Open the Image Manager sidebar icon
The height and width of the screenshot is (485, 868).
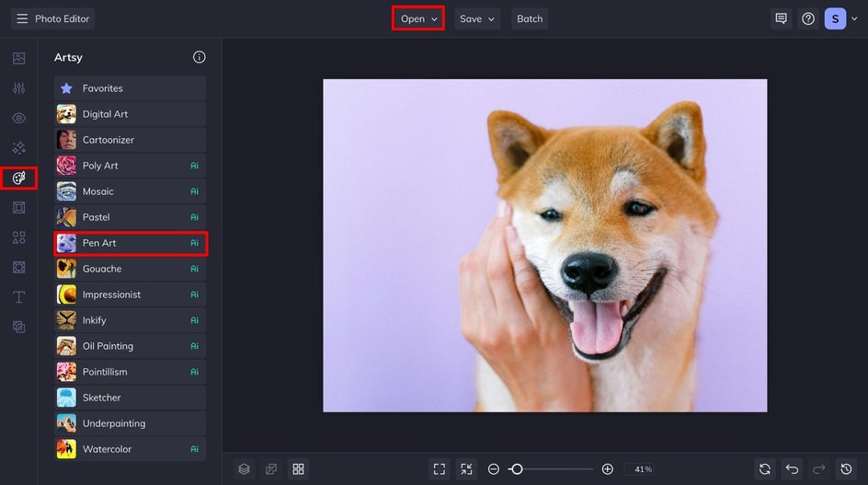(x=18, y=58)
